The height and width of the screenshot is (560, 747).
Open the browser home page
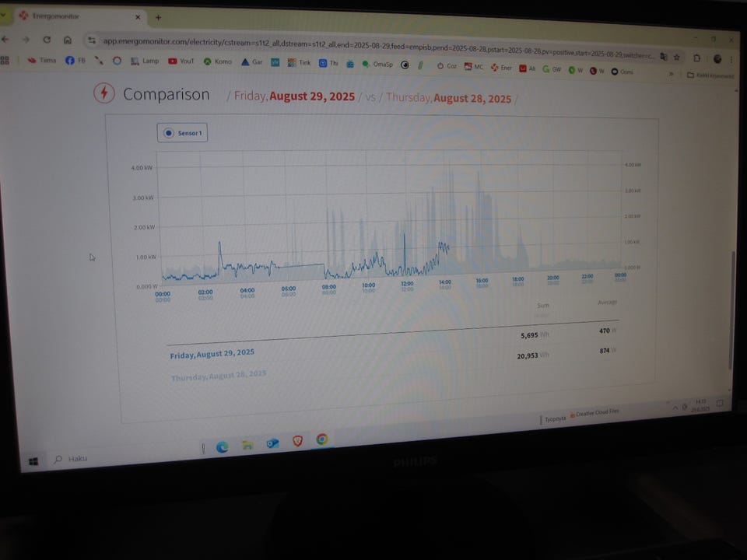68,40
